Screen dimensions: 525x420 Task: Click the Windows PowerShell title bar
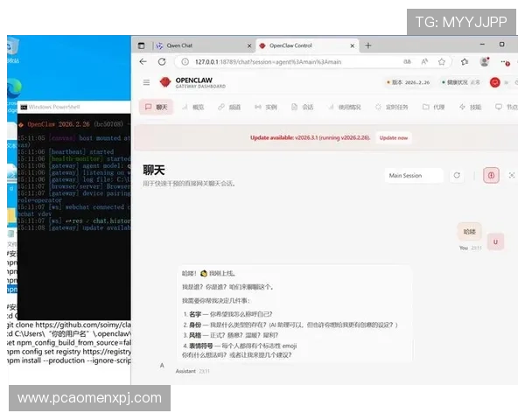(x=74, y=107)
